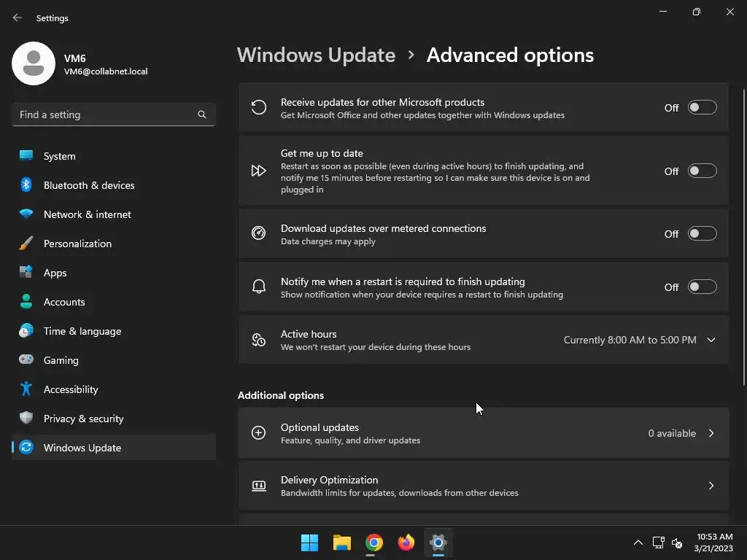
Task: Click the Apps icon in sidebar
Action: tap(26, 272)
